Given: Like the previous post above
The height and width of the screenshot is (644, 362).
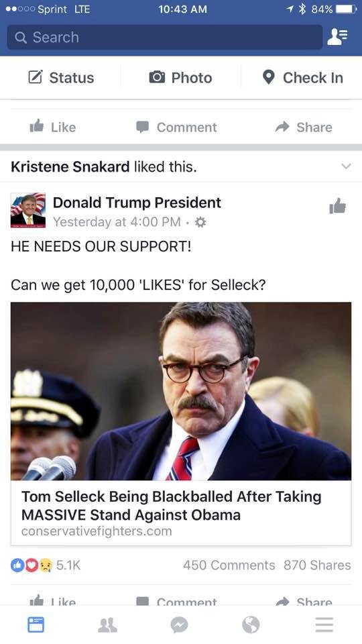Looking at the screenshot, I should (52, 127).
